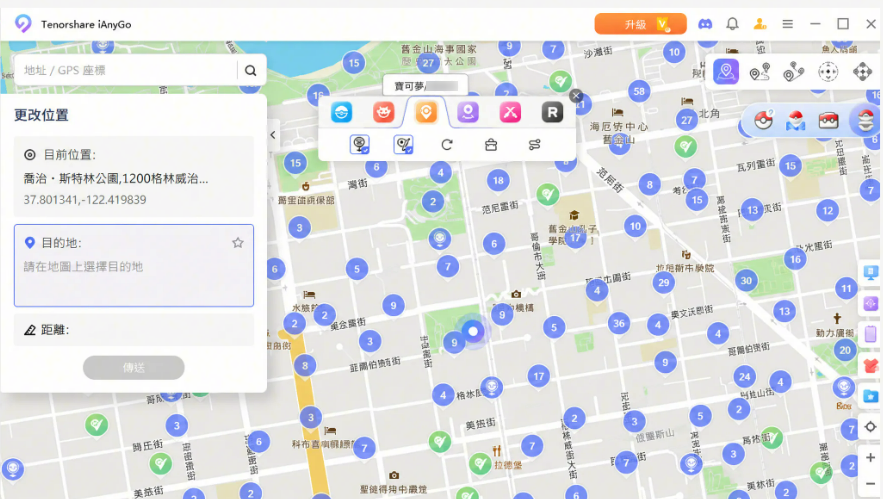Open the blue favorites folder icon
Image resolution: width=883 pixels, height=499 pixels.
click(x=871, y=396)
